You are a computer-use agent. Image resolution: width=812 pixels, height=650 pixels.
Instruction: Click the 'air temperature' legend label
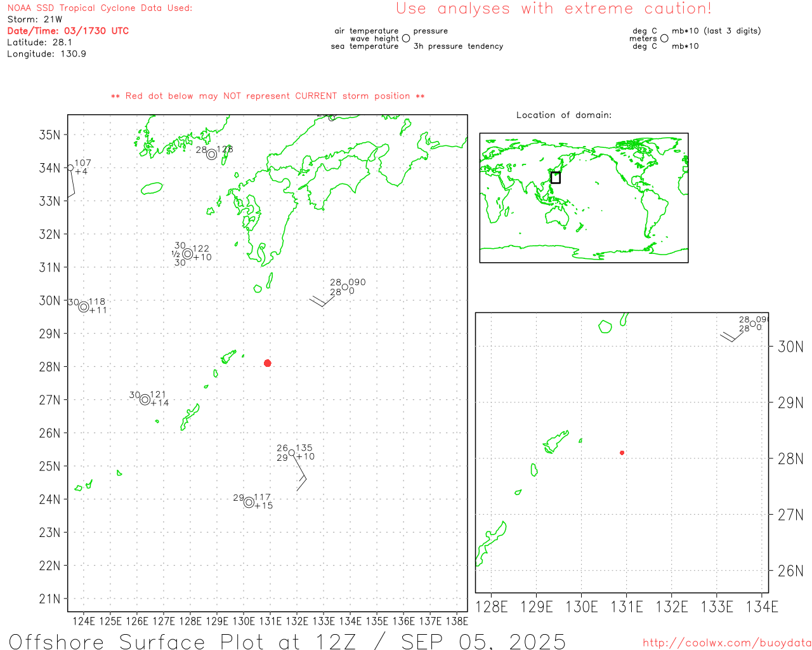tap(367, 31)
